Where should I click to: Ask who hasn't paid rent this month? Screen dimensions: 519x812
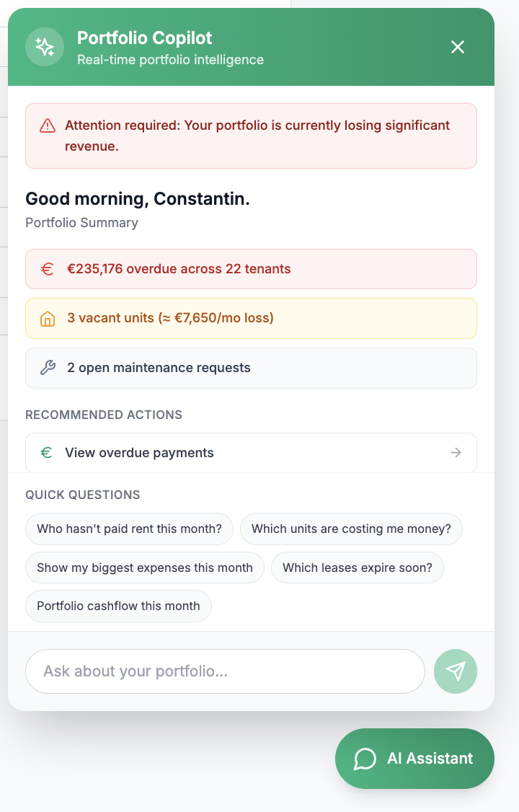click(129, 529)
